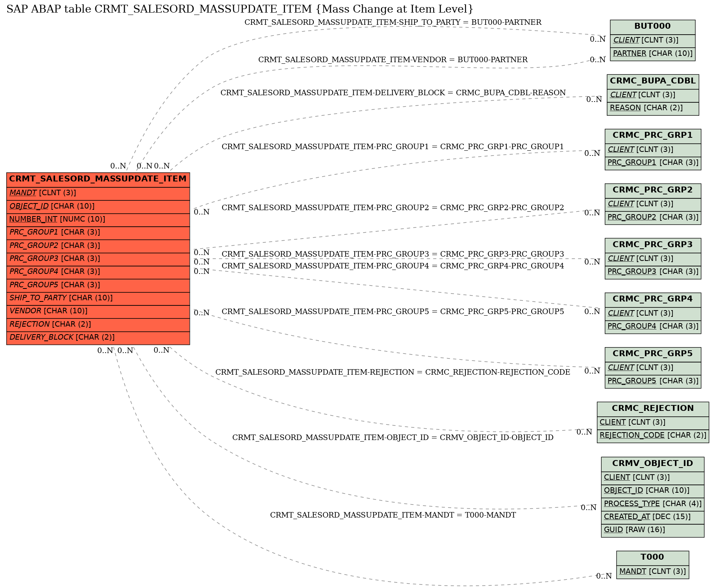Select REJECTION [CHAR (2)] in main table

point(98,325)
